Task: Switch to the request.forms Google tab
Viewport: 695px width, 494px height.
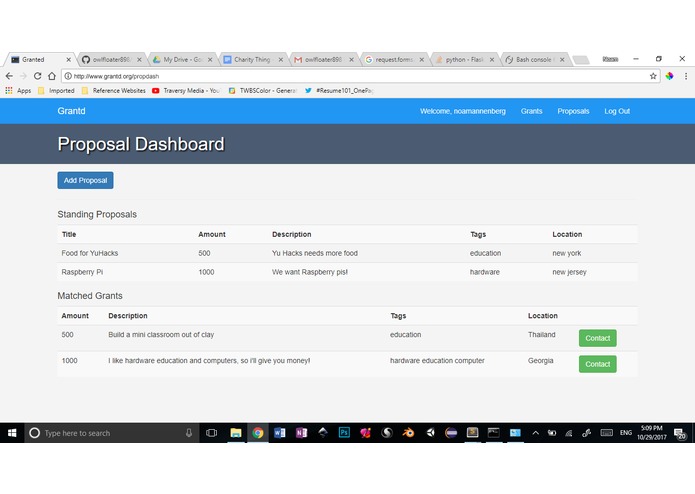Action: 394,59
